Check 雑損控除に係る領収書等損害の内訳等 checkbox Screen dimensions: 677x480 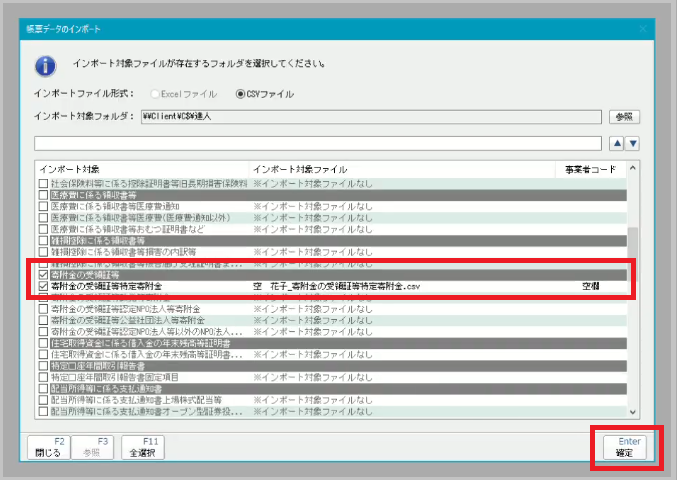(x=43, y=252)
